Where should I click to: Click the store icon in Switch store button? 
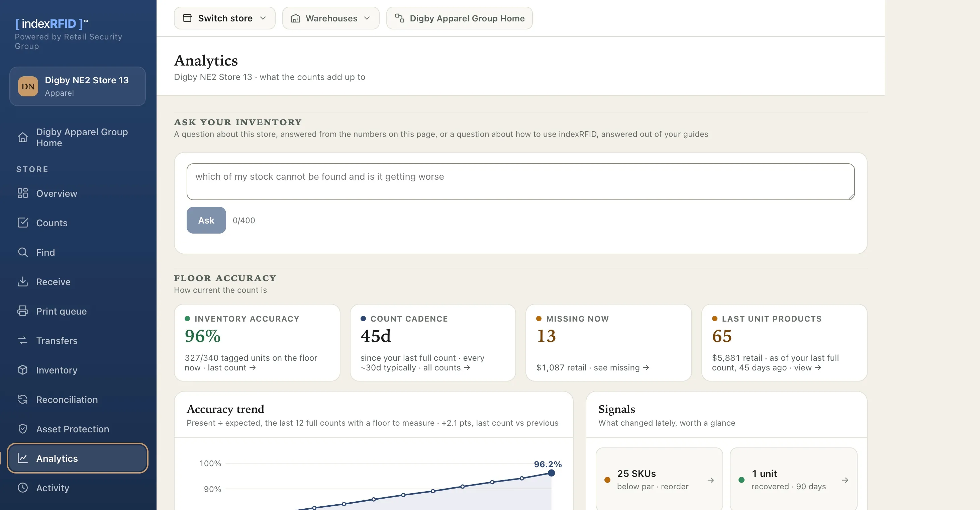[x=187, y=18]
